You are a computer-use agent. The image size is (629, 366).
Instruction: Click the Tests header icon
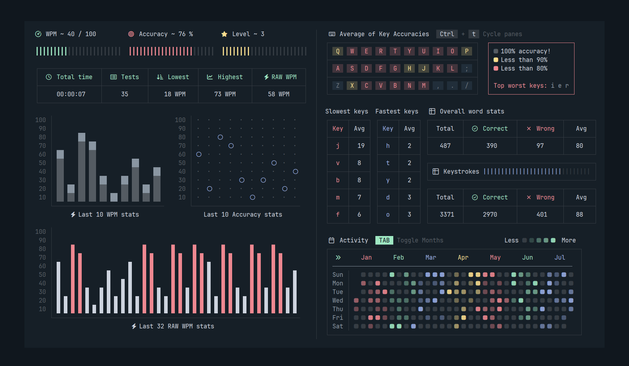[x=114, y=77]
